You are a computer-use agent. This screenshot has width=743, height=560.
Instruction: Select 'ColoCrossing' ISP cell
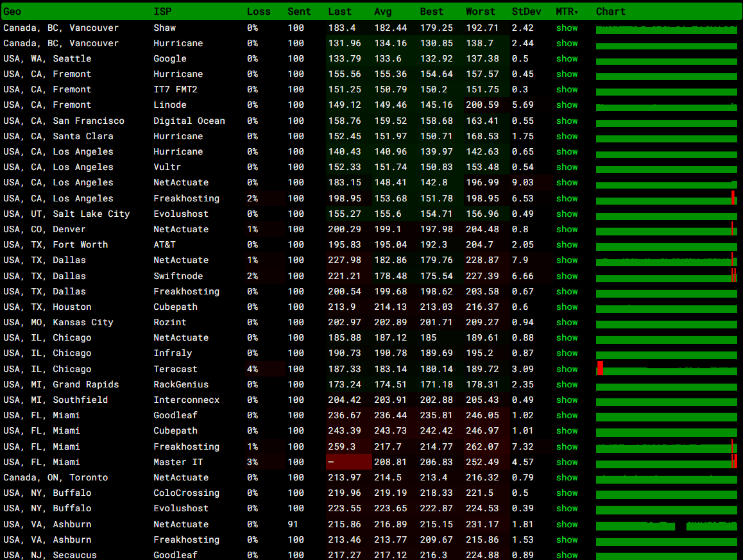(186, 493)
